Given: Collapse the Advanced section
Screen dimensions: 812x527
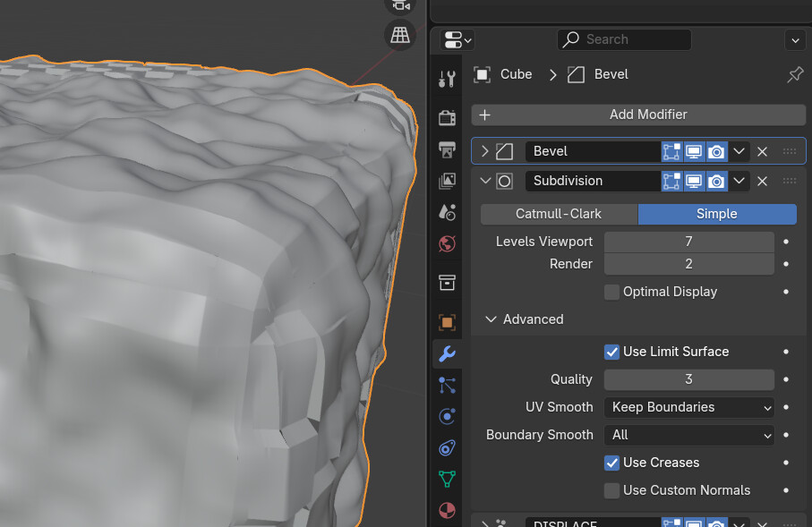Looking at the screenshot, I should pos(491,319).
